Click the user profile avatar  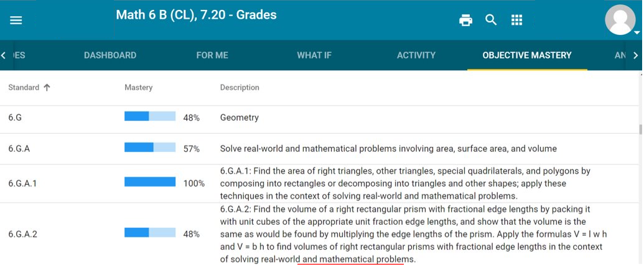(x=620, y=19)
